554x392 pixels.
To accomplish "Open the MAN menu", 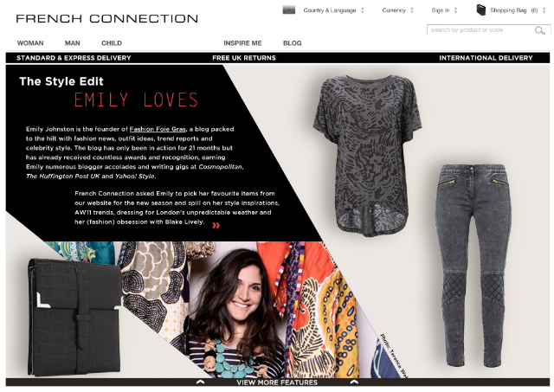I will pos(73,43).
